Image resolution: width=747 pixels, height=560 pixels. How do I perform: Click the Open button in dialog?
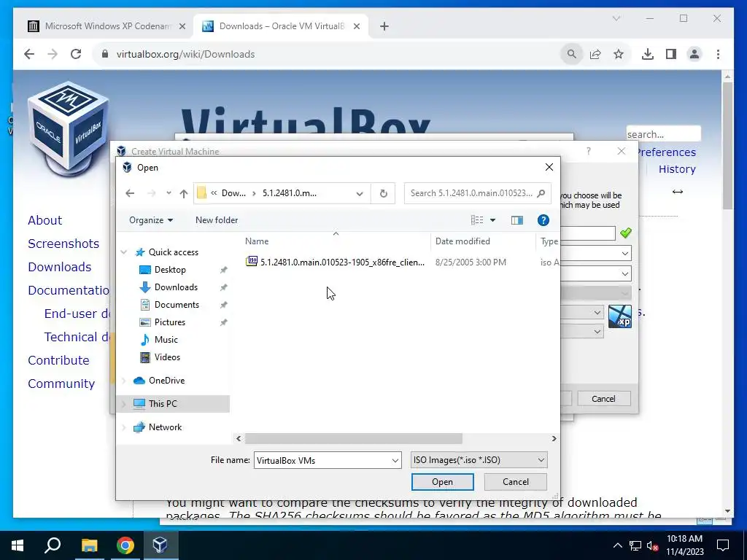442,482
